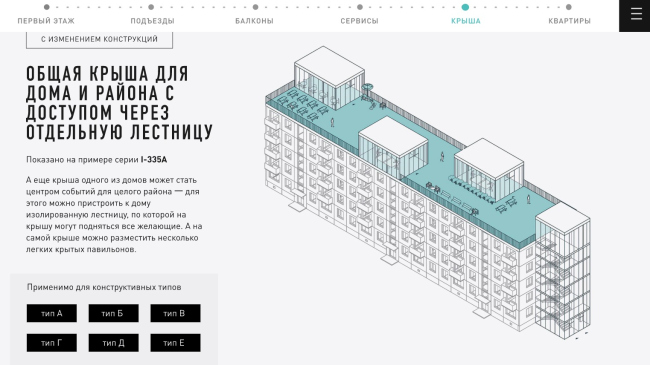Click the Сервисы timeline dot
The width and height of the screenshot is (650, 365).
[x=360, y=7]
